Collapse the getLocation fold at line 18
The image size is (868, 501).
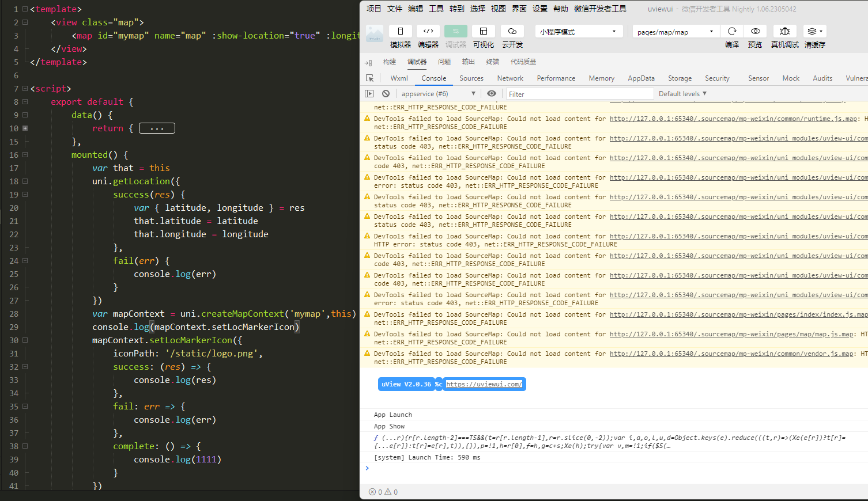25,181
